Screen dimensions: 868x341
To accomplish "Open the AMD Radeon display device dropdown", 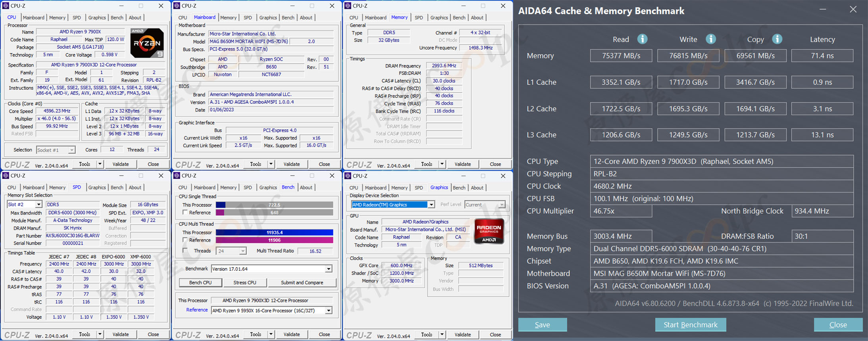I will coord(431,205).
